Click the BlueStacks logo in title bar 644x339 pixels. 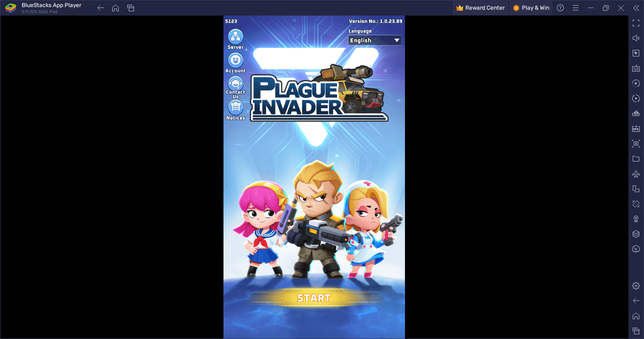(10, 8)
